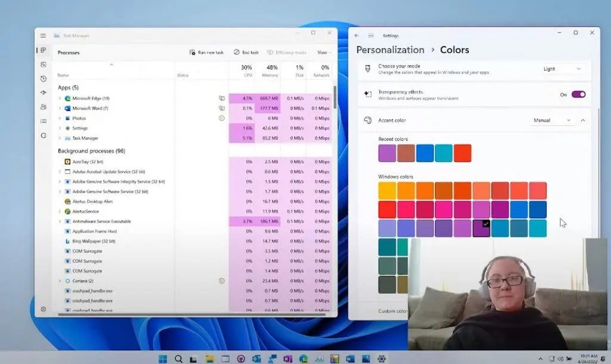The width and height of the screenshot is (611, 364).
Task: Open the Details page in Task Manager sidebar
Action: pos(44,121)
